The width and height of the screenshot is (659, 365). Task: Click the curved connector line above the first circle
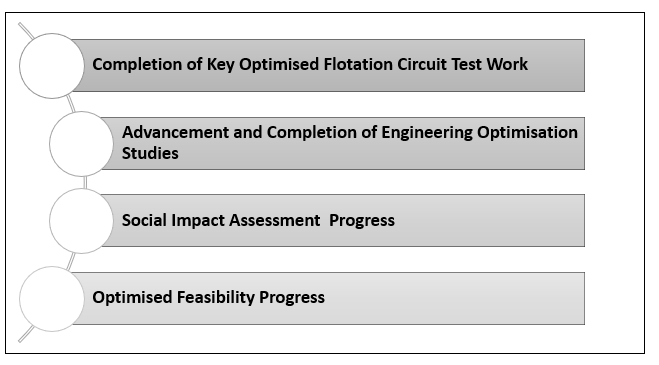point(26,31)
